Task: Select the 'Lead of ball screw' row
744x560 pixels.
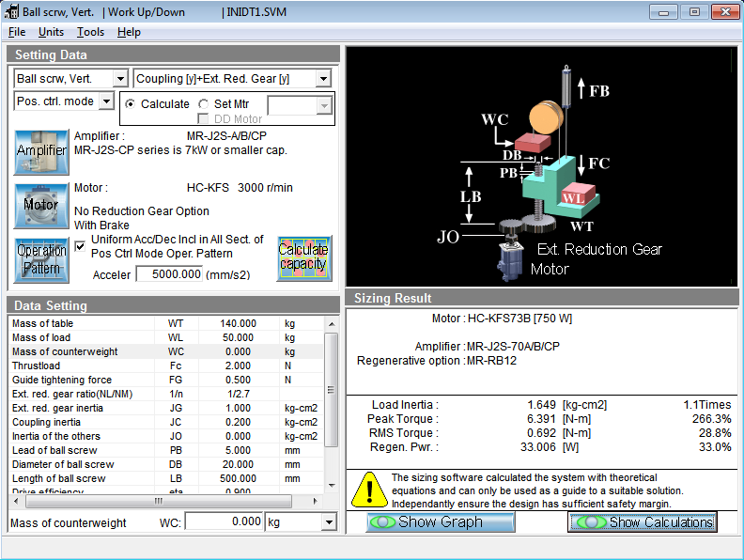Action: [166, 450]
